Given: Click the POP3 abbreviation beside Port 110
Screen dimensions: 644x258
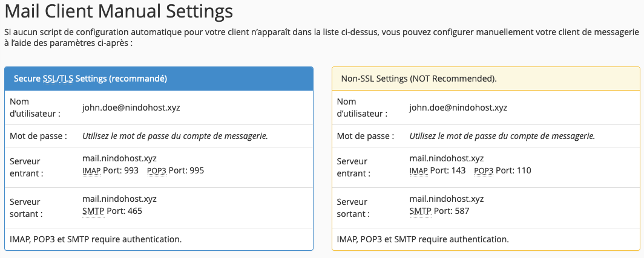Looking at the screenshot, I should click(483, 171).
